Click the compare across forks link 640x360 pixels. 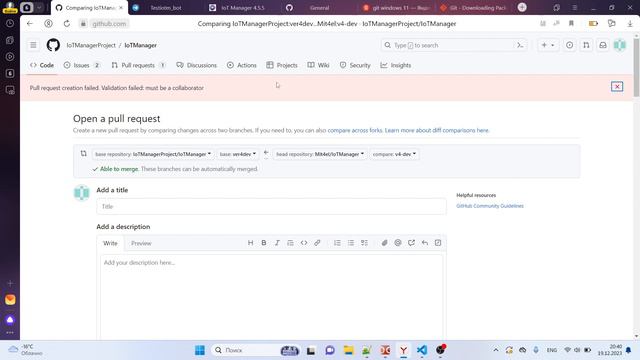tap(355, 131)
